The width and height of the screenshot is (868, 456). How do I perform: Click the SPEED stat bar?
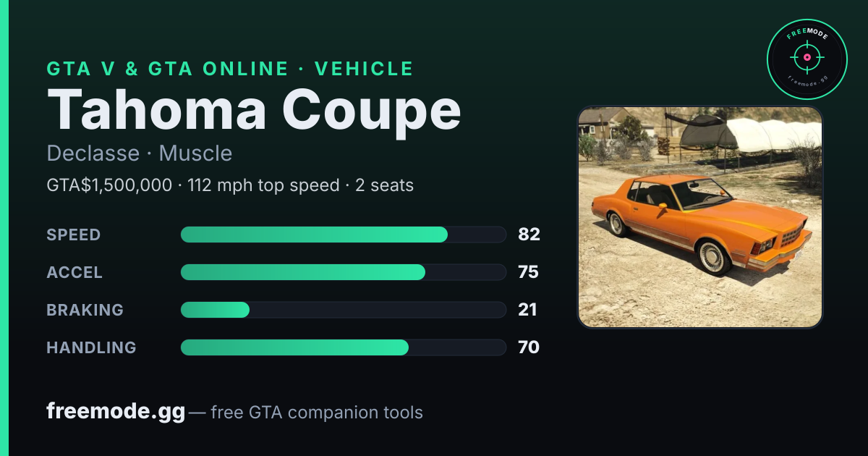pyautogui.click(x=343, y=235)
